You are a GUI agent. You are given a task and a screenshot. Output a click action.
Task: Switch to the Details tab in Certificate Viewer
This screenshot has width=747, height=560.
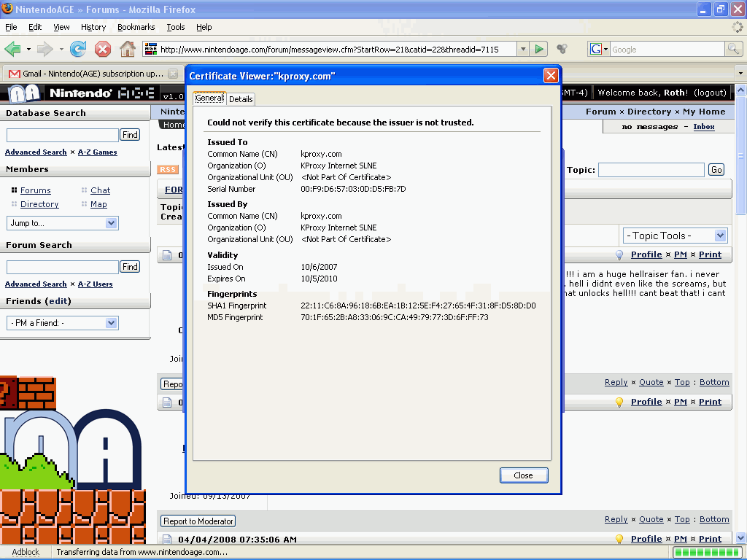(x=241, y=99)
